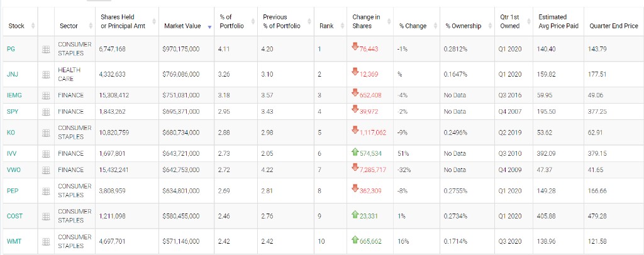Viewport: 644px width, 255px height.
Task: Open the PG stock link
Action: click(x=11, y=49)
